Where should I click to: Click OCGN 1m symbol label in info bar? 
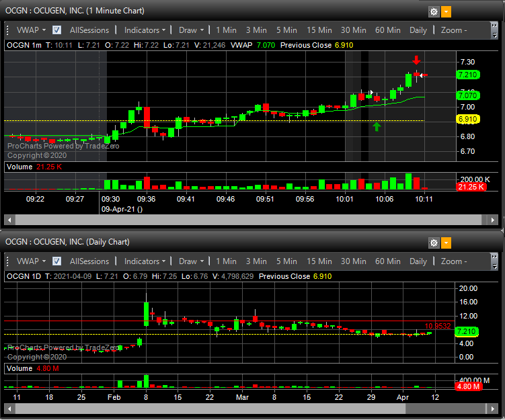(24, 45)
